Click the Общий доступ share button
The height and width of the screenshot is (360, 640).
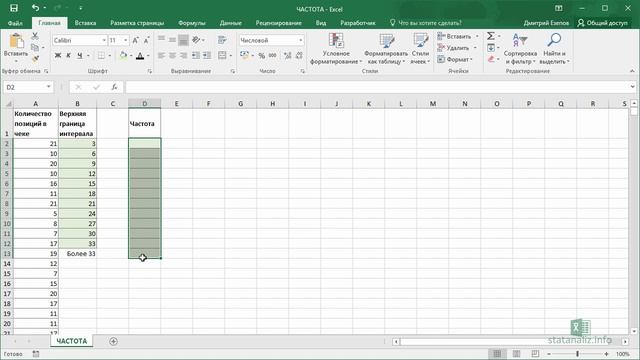(x=602, y=23)
